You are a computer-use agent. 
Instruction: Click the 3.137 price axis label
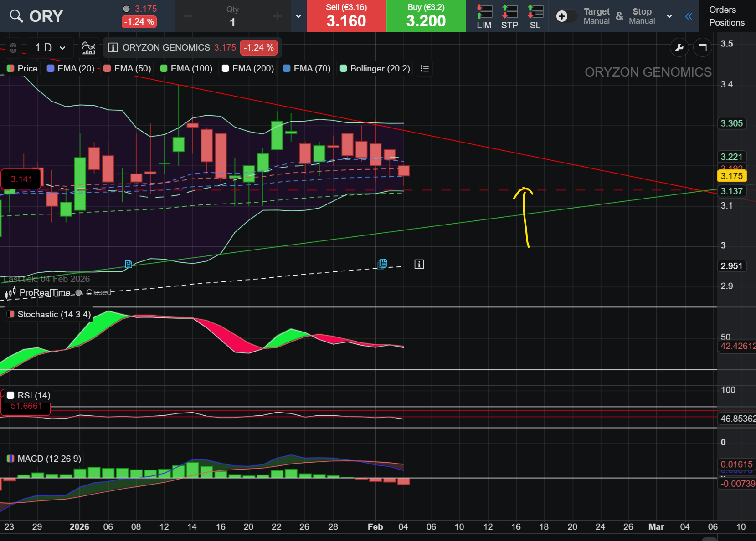coord(731,191)
